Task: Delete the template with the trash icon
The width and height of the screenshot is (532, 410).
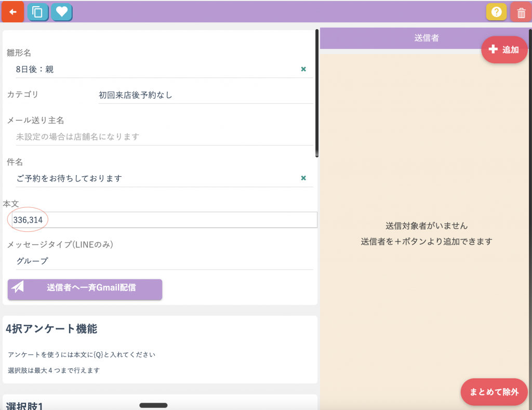Action: [x=521, y=13]
